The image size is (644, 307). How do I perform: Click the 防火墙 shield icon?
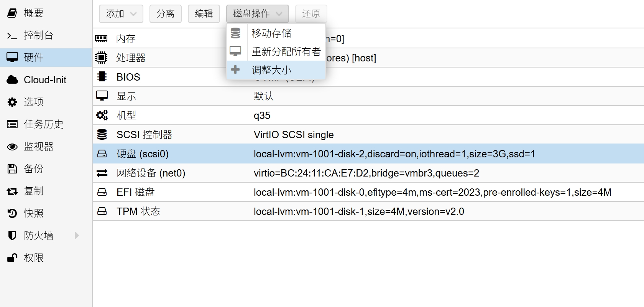(x=12, y=236)
